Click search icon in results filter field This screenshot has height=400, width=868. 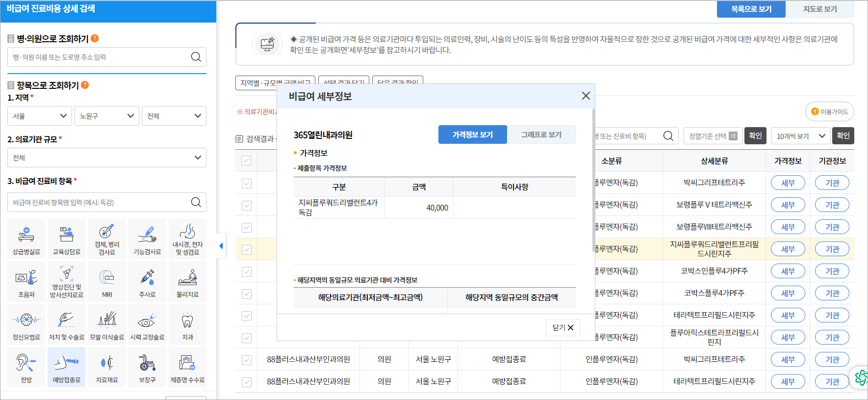668,136
